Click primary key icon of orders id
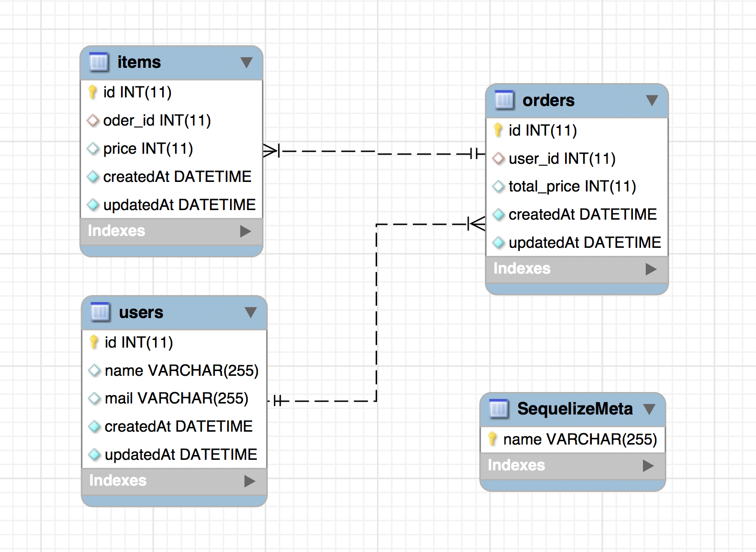Image resolution: width=756 pixels, height=552 pixels. click(498, 130)
